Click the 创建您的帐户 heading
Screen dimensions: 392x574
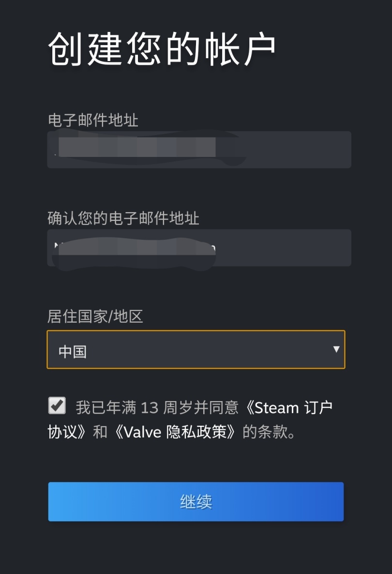tap(162, 50)
